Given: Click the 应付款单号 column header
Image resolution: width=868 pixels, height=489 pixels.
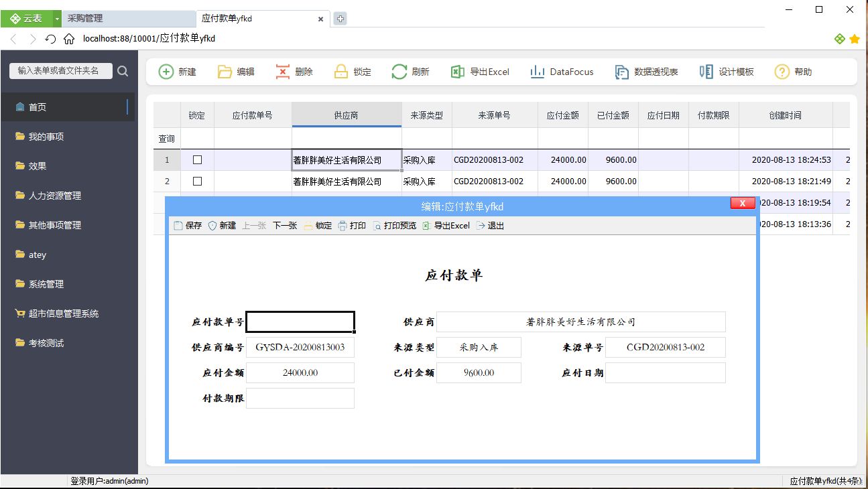Looking at the screenshot, I should [x=253, y=115].
